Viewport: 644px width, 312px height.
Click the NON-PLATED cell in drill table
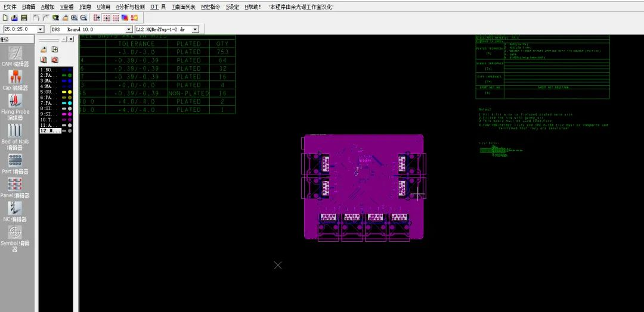(189, 93)
